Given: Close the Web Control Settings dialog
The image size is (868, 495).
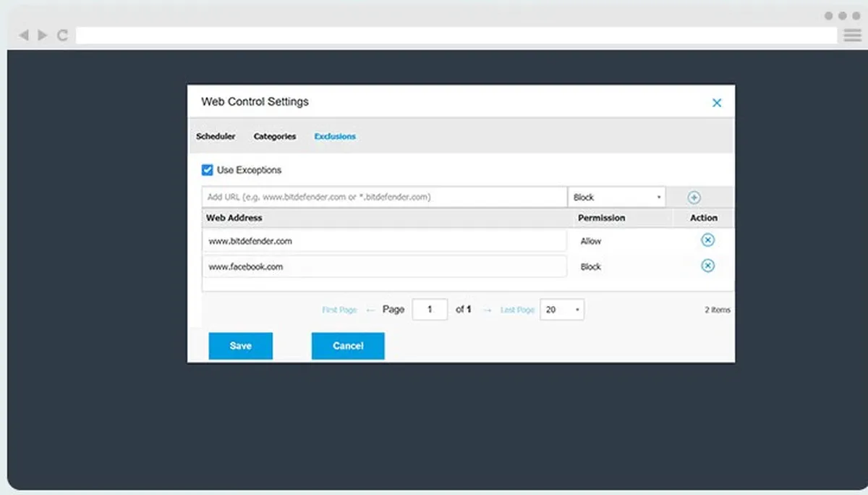Looking at the screenshot, I should pos(717,103).
